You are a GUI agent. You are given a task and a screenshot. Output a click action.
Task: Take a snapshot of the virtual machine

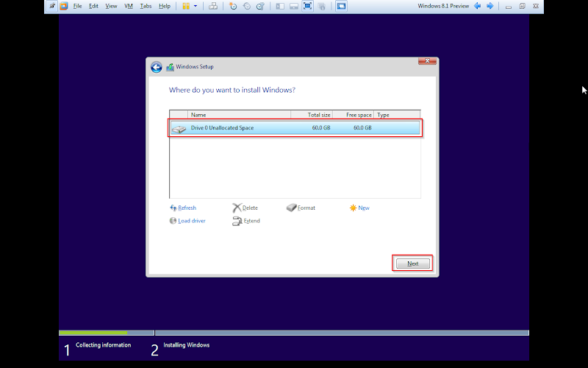[233, 6]
